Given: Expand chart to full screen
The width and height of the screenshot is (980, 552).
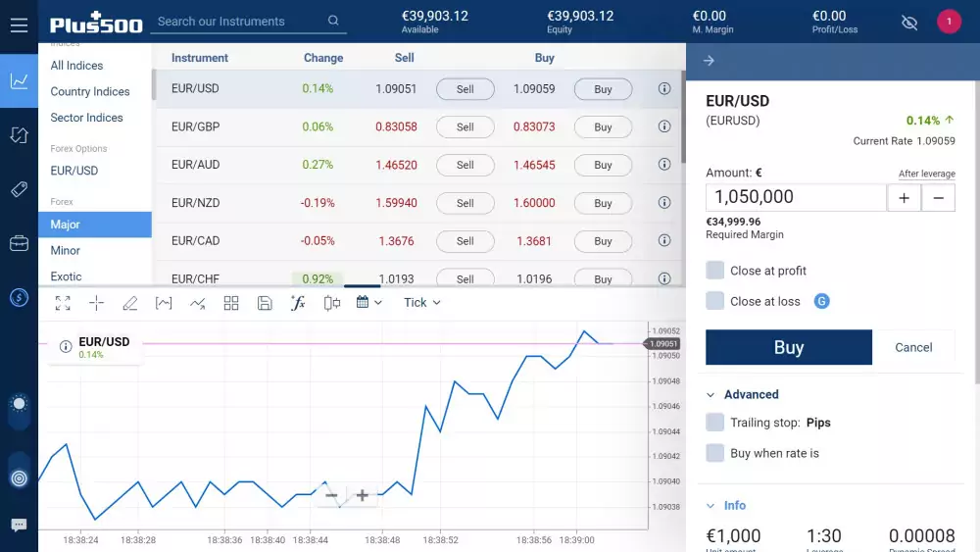Looking at the screenshot, I should [x=63, y=303].
